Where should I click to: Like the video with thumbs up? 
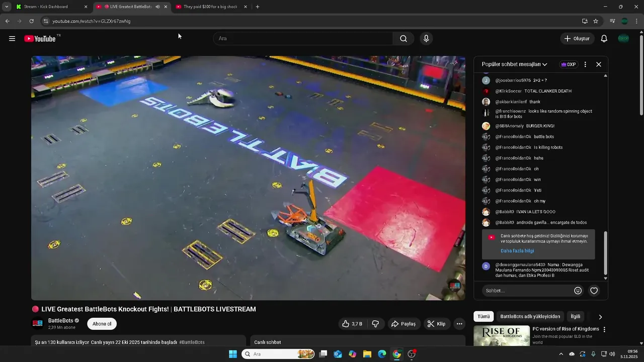coord(352,324)
